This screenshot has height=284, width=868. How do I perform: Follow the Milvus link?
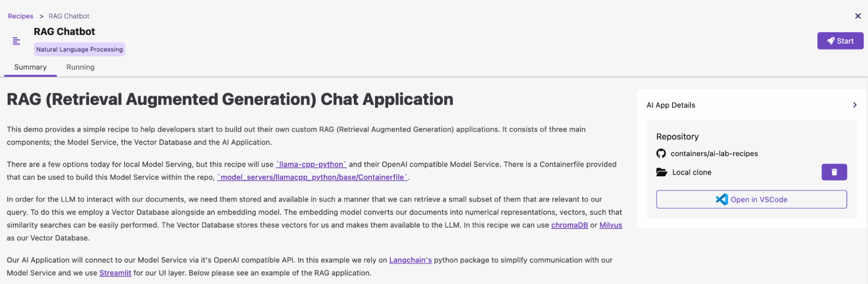pyautogui.click(x=611, y=225)
